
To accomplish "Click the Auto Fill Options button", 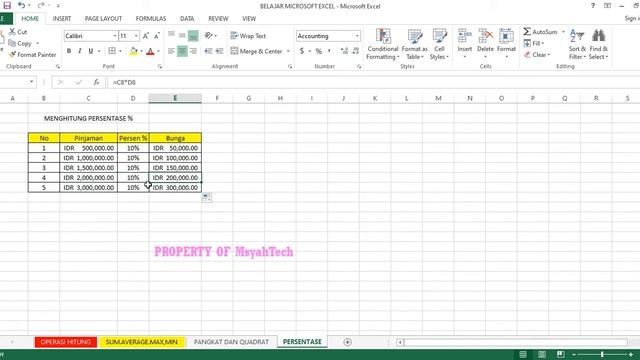I will tap(207, 198).
